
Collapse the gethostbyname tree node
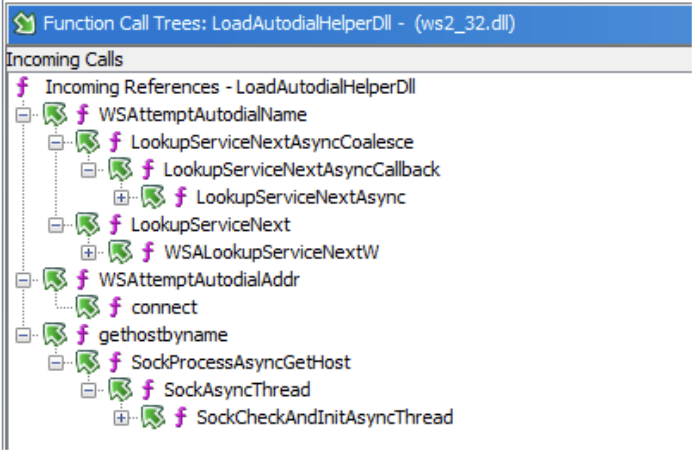click(23, 335)
